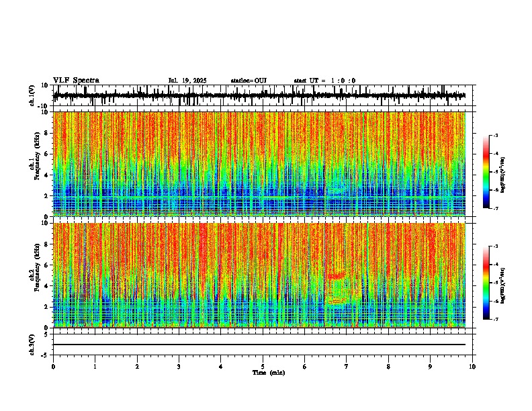Screen dimensions: 532x411
Task: Click the "-3" label atop ch.2 colorbar
Action: pos(495,246)
